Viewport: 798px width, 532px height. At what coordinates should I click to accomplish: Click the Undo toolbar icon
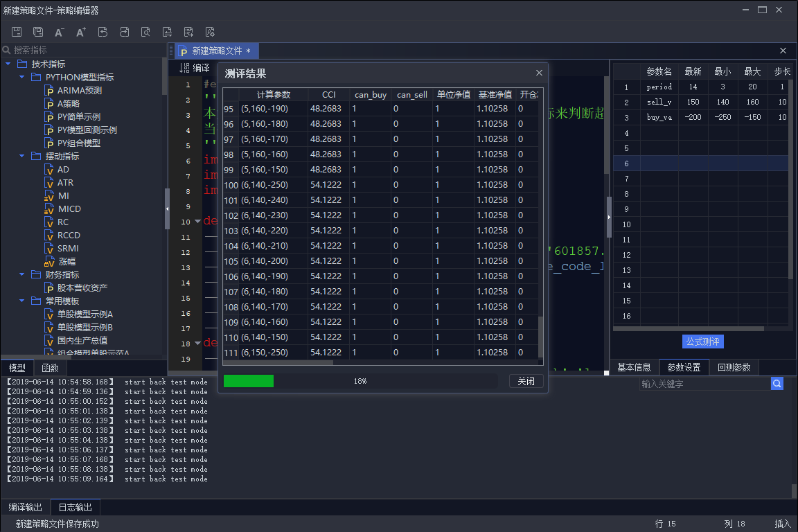tap(103, 32)
